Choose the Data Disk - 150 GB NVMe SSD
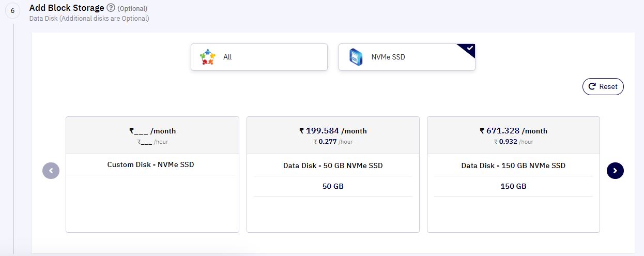The height and width of the screenshot is (256, 644). pyautogui.click(x=513, y=174)
